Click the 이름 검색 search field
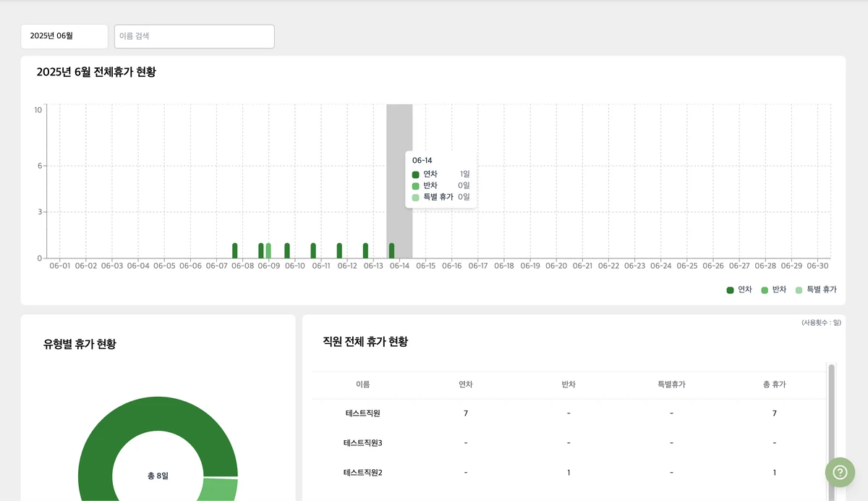Screen dimensions: 868x501 pyautogui.click(x=195, y=36)
